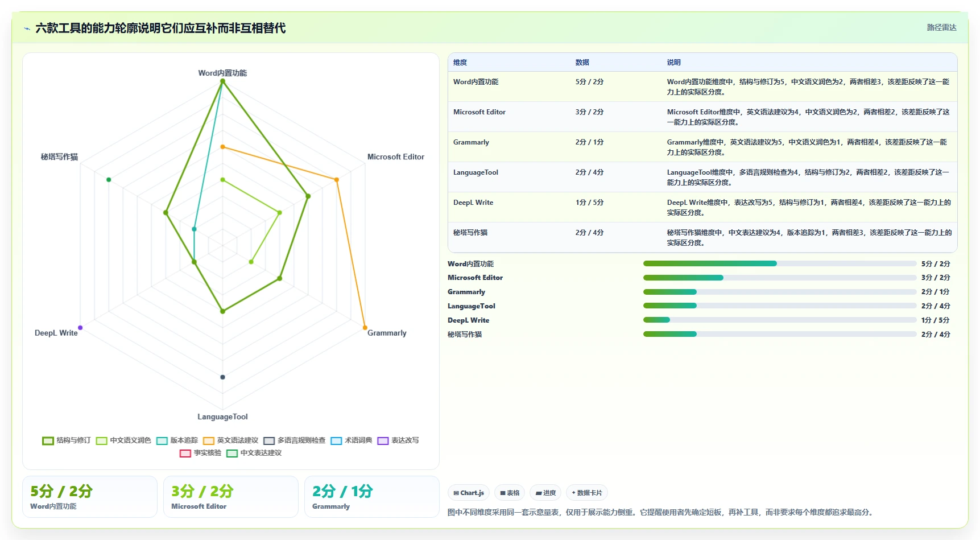
Task: Select the 秘塔写作猫 table row name
Action: point(470,233)
